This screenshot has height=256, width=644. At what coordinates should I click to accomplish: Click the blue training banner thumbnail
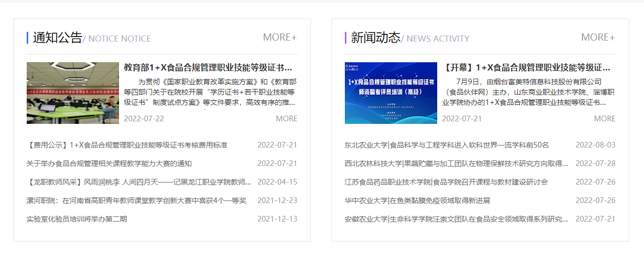[x=391, y=93]
